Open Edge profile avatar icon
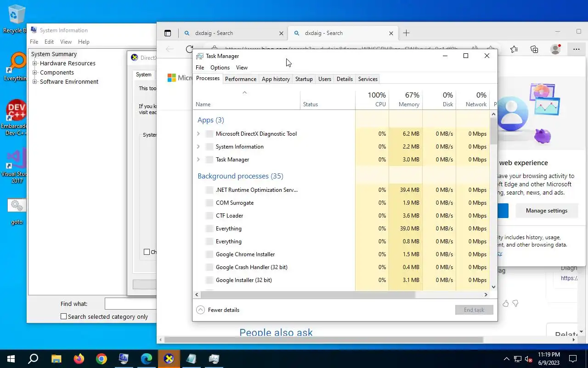588x368 pixels. [x=555, y=49]
